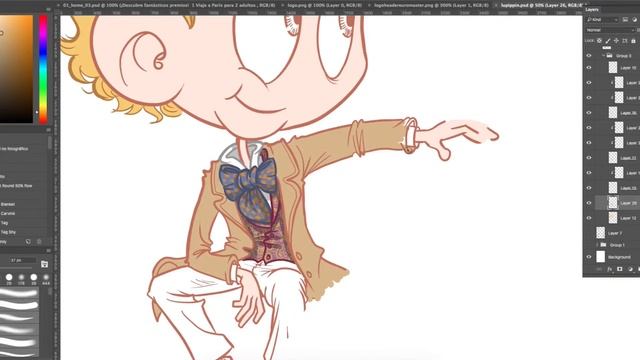Prevent artboard auto-nesting lock icon
The width and height of the screenshot is (640, 360).
point(625,41)
